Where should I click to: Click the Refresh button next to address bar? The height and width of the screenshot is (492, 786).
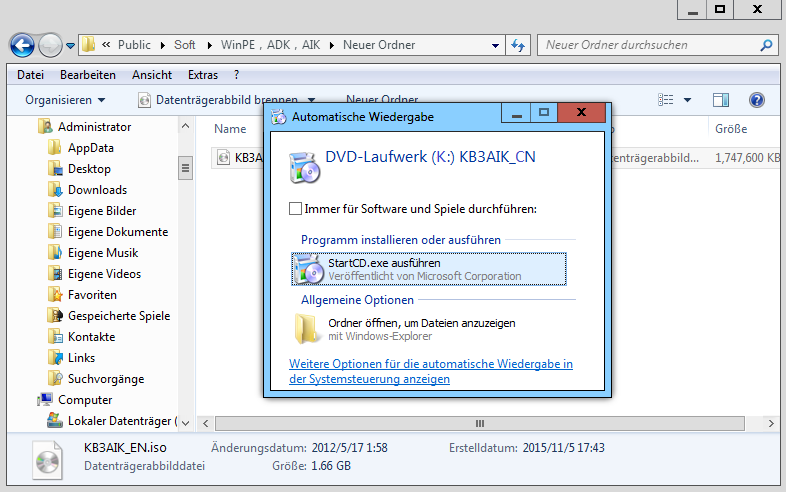518,45
